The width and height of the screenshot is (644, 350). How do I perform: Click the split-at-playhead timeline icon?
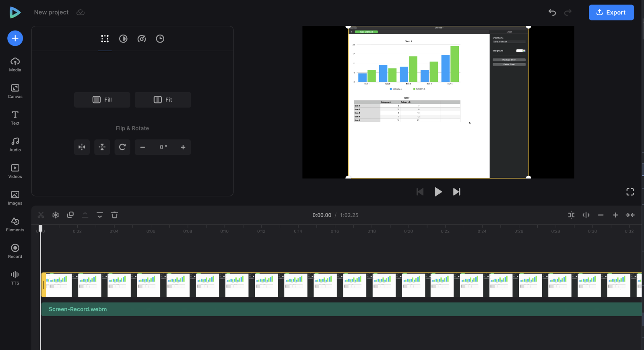tap(586, 215)
